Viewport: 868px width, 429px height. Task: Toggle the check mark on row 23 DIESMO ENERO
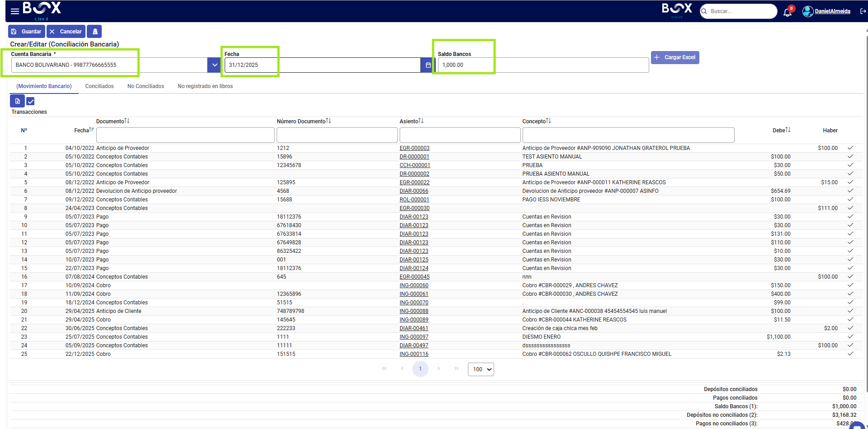coord(850,337)
